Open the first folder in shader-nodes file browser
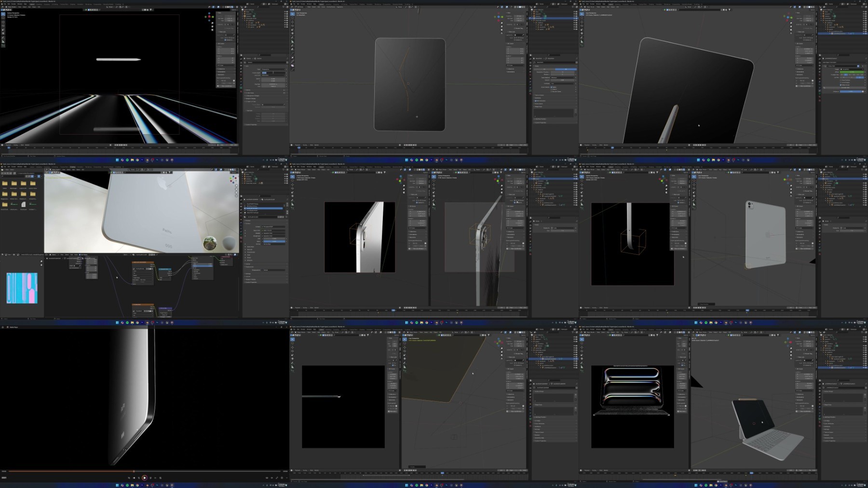The height and width of the screenshot is (488, 868). [5, 183]
